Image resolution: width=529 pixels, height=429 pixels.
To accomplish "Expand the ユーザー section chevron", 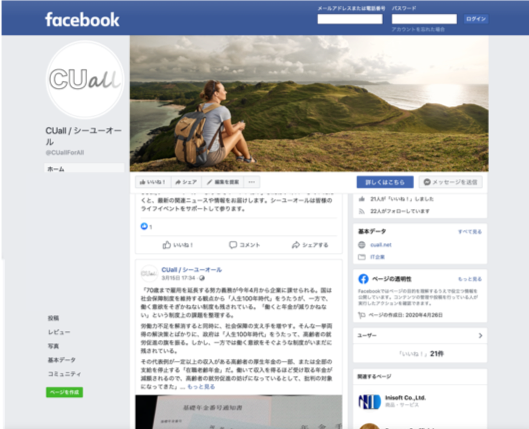I will (480, 336).
